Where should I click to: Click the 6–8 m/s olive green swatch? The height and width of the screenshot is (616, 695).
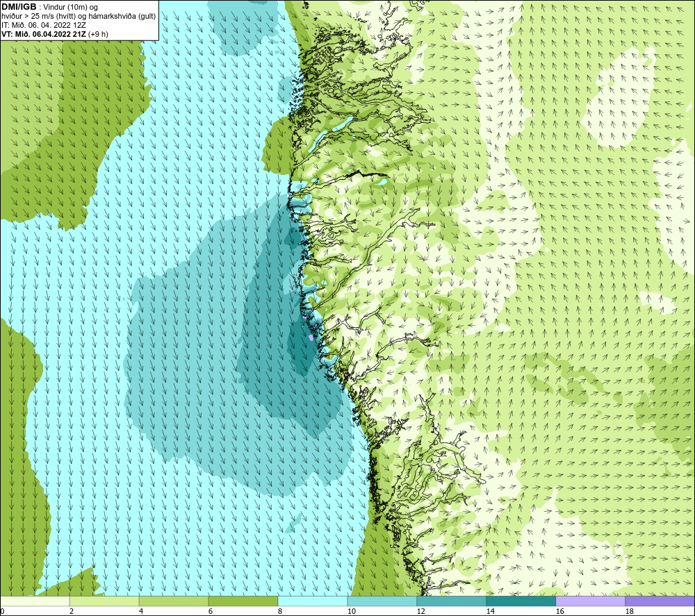pos(243,601)
